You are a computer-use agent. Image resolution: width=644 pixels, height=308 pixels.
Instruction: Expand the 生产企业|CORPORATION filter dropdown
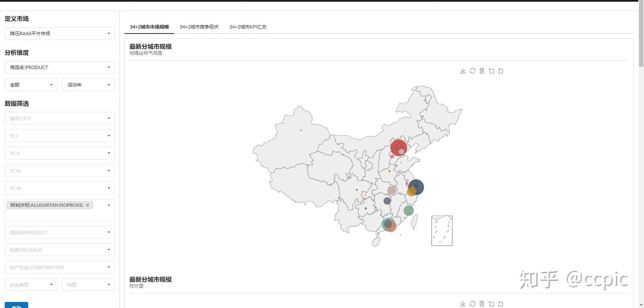coord(59,267)
